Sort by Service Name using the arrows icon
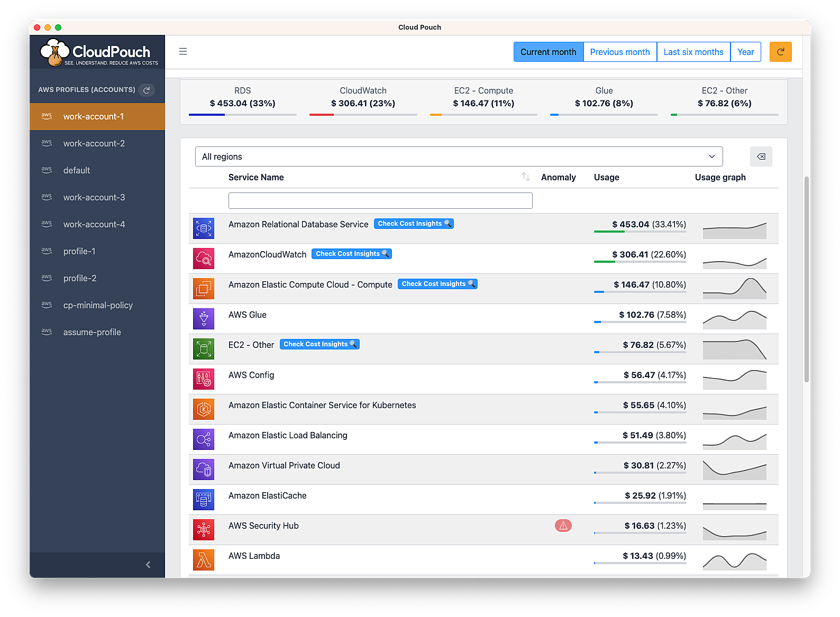The height and width of the screenshot is (617, 840). 525,177
